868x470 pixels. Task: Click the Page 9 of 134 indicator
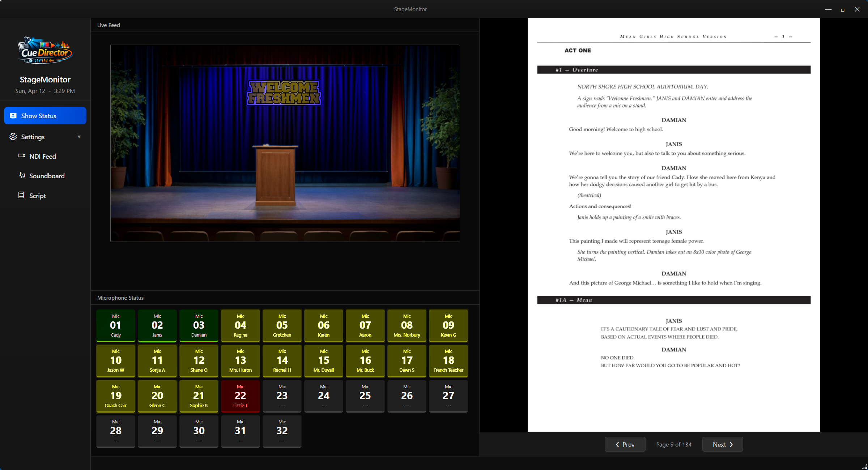[673, 444]
